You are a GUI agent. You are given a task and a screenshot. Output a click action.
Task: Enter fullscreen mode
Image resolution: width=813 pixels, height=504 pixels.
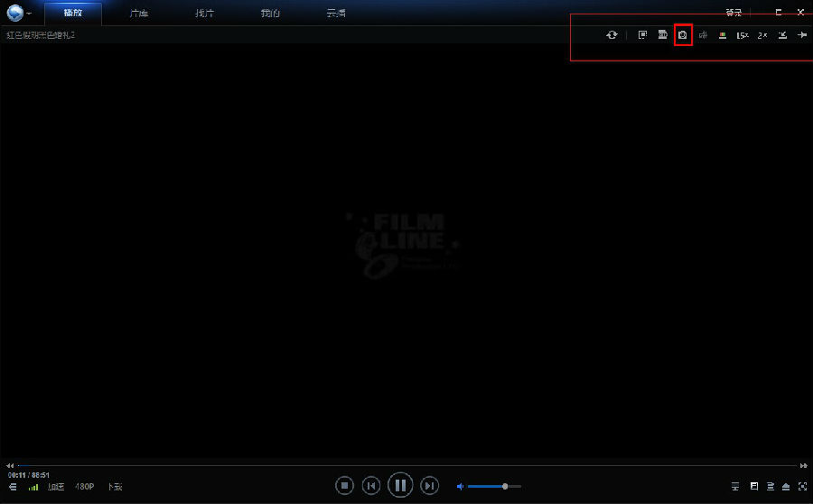[x=803, y=486]
